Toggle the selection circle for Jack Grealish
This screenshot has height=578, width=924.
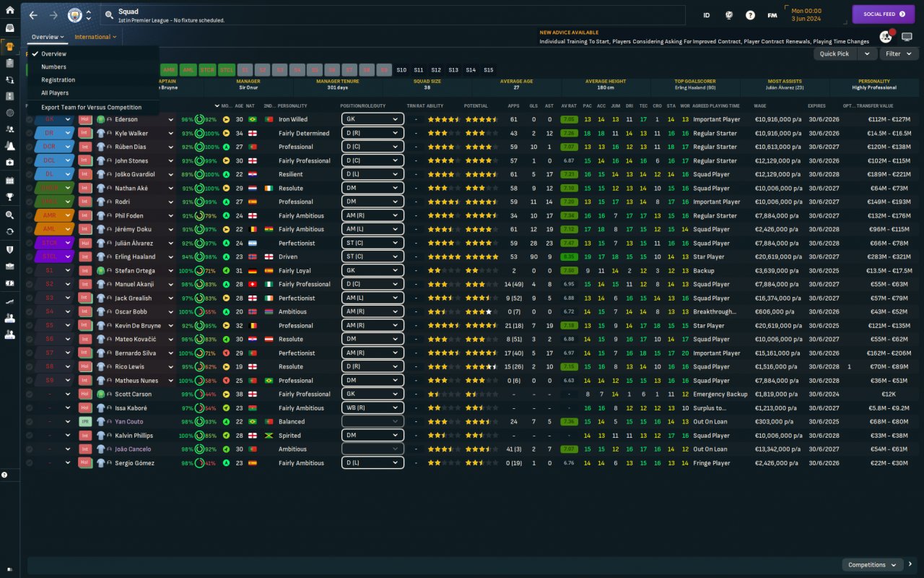click(x=30, y=298)
